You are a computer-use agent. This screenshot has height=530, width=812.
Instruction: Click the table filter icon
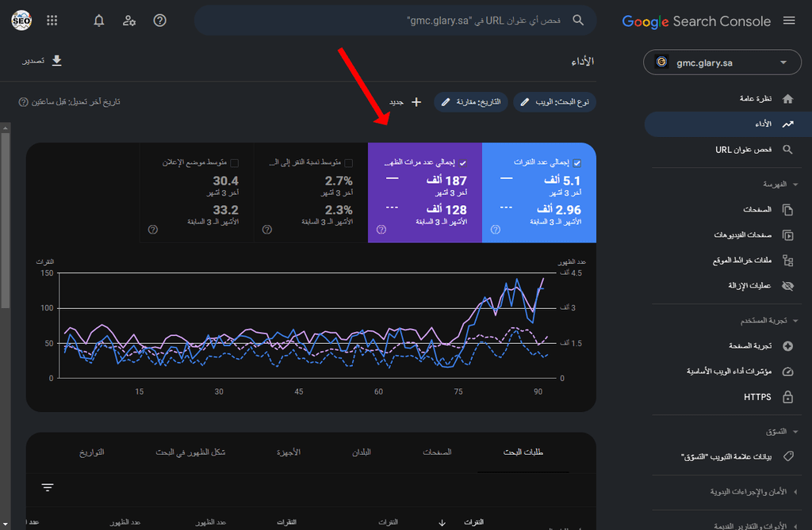[x=48, y=487]
